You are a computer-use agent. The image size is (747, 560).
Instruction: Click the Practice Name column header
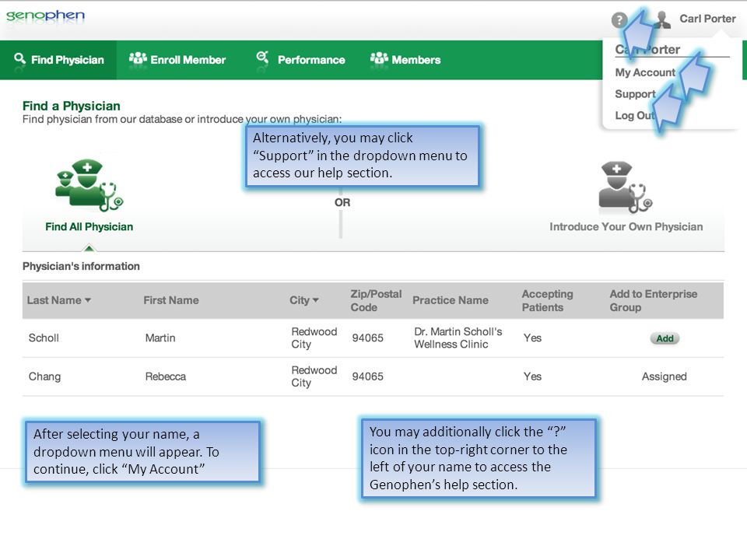pos(451,300)
